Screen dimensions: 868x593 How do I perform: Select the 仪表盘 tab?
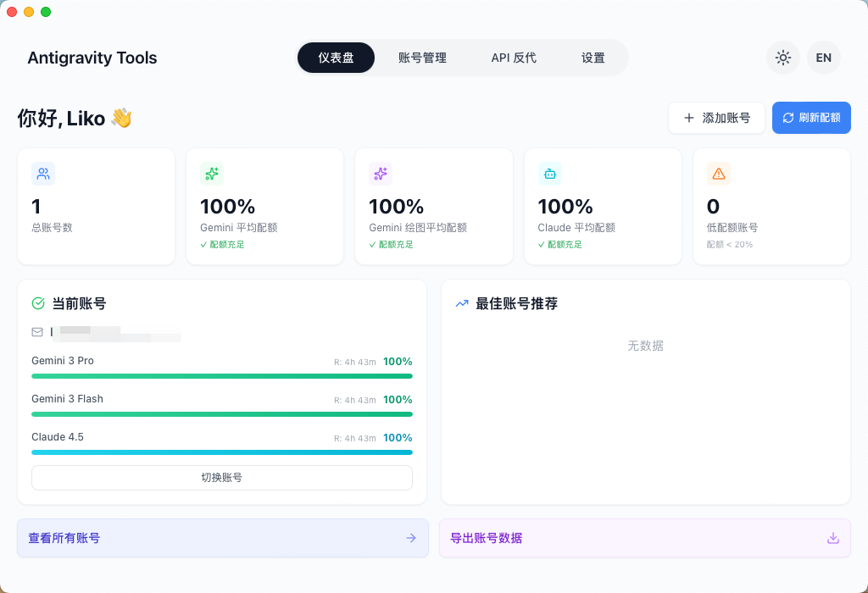pos(336,58)
